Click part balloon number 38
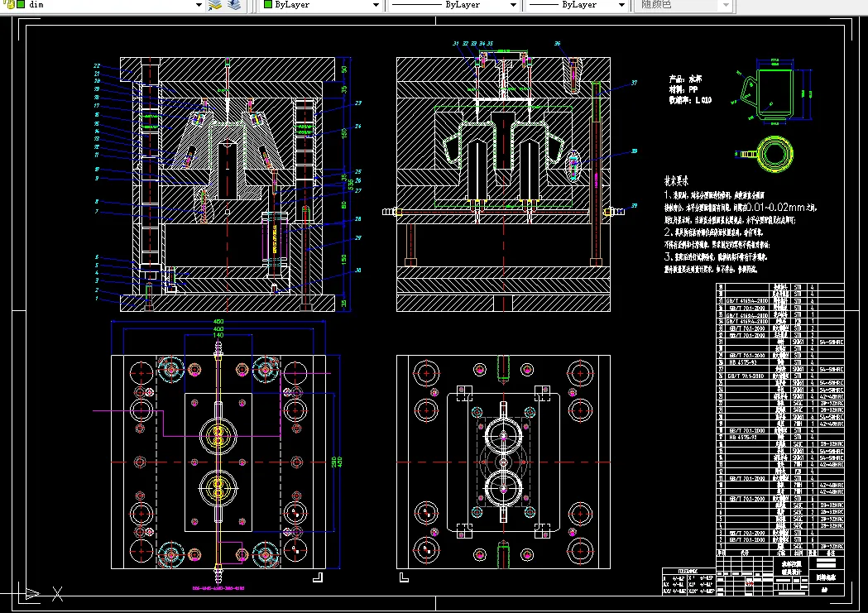 [x=634, y=151]
